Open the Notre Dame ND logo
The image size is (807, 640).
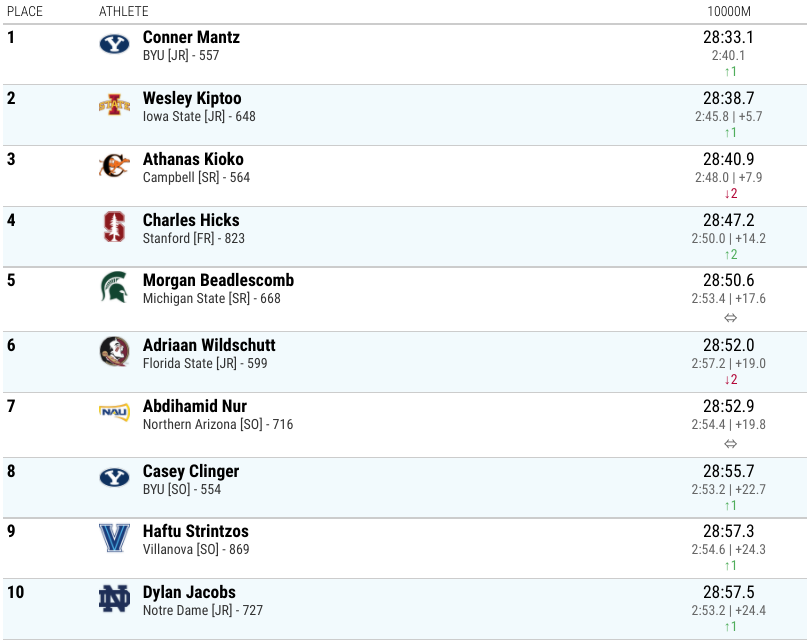tap(114, 599)
